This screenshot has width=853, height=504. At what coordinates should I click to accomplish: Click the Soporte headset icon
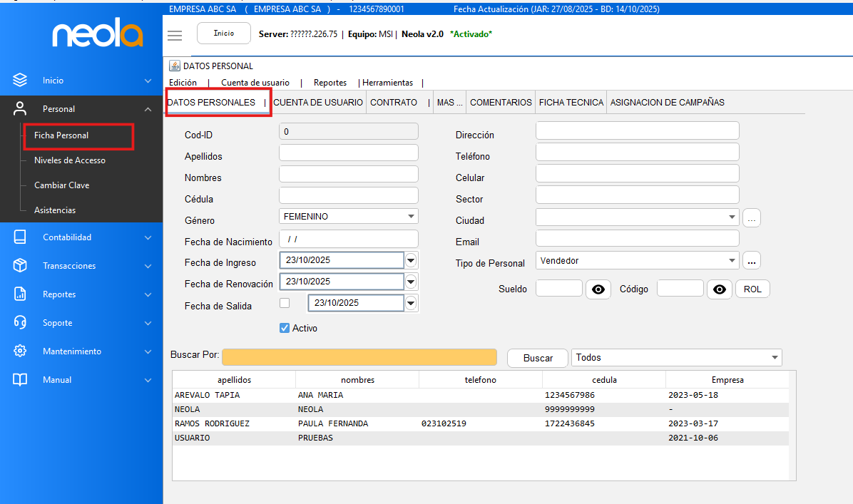(20, 323)
